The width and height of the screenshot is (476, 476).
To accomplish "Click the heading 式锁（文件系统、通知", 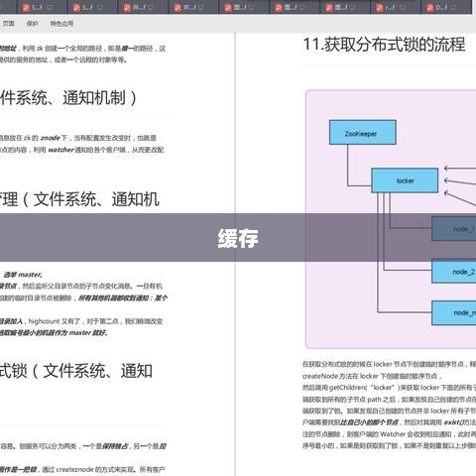I will (x=76, y=371).
